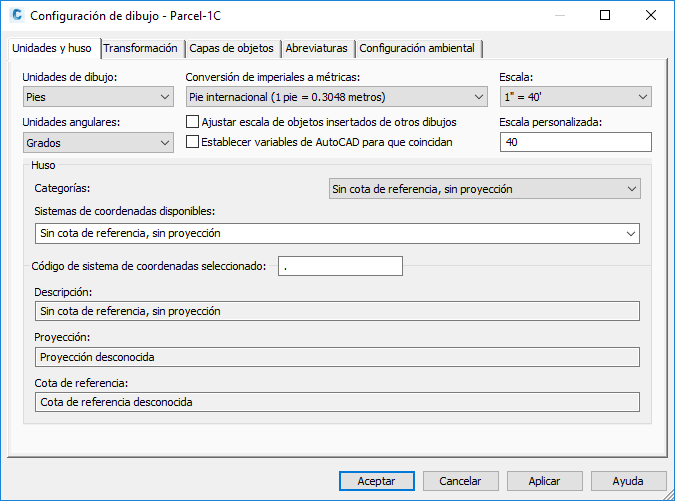The width and height of the screenshot is (675, 501).
Task: Check Establecer variables de AutoCAD para que coincidan
Action: click(x=192, y=142)
